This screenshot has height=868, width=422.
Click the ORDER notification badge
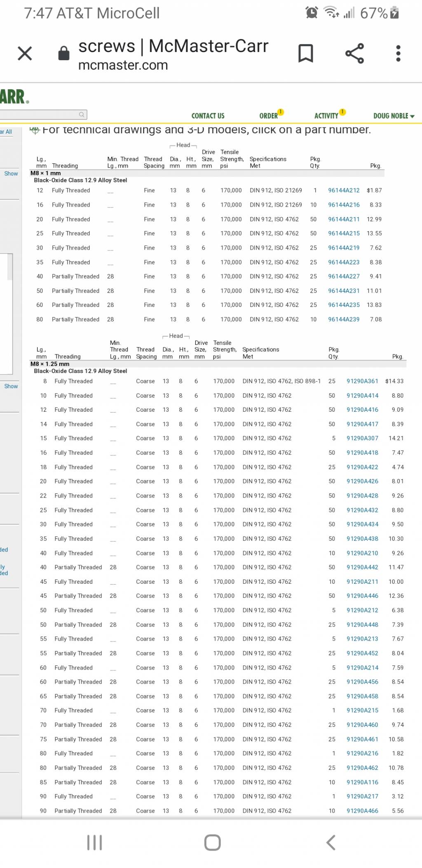tap(281, 112)
